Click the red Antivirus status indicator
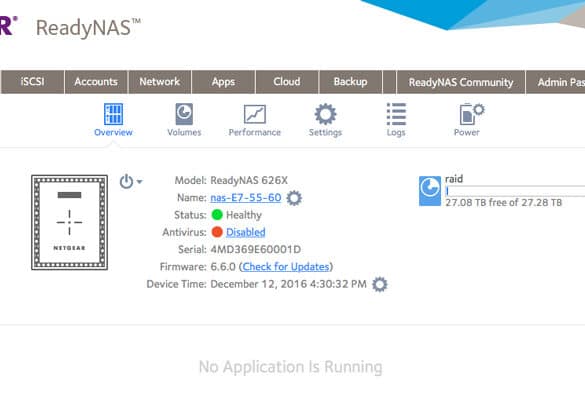Screen dimensions: 585x412 [217, 232]
